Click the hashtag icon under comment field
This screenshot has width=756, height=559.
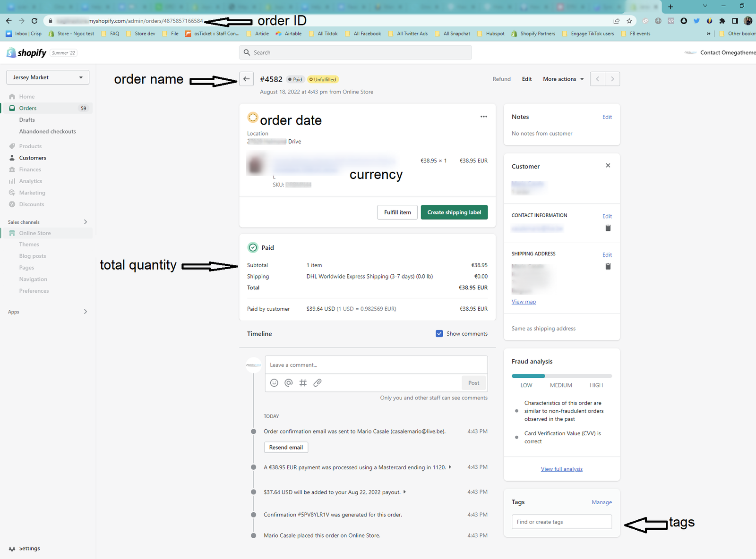(x=303, y=383)
